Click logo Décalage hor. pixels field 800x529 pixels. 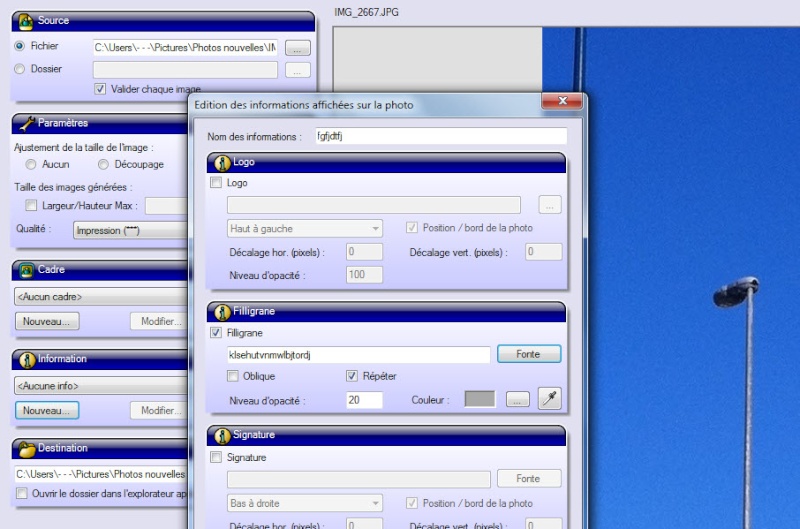point(364,251)
